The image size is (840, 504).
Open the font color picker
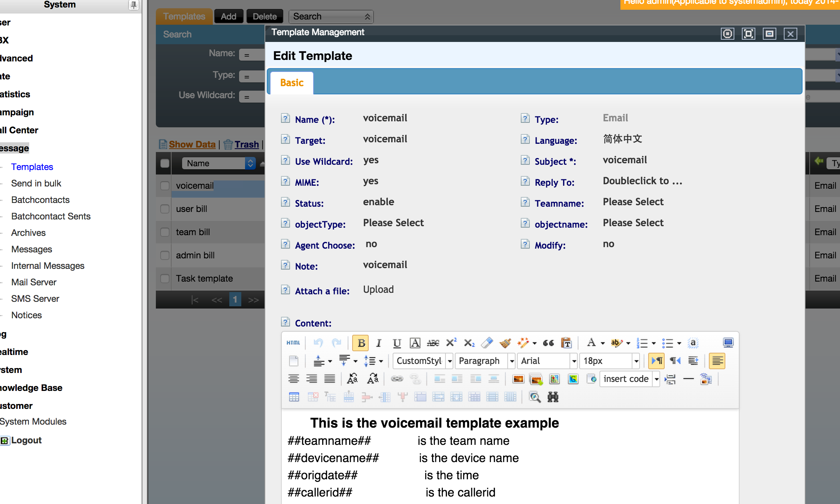595,343
